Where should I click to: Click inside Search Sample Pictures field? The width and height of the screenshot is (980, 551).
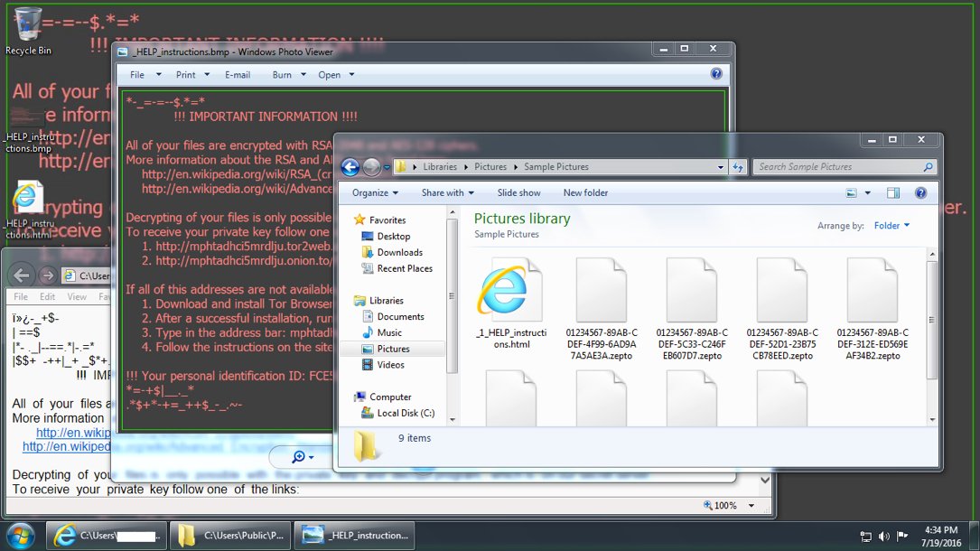[837, 167]
